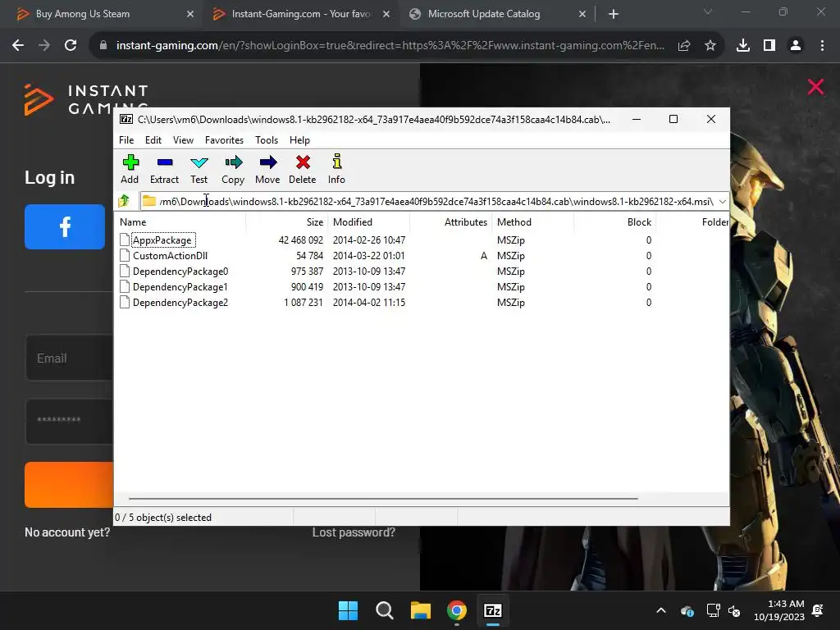Open the Edit menu in 7-Zip
Image resolution: width=840 pixels, height=630 pixels.
click(x=153, y=139)
